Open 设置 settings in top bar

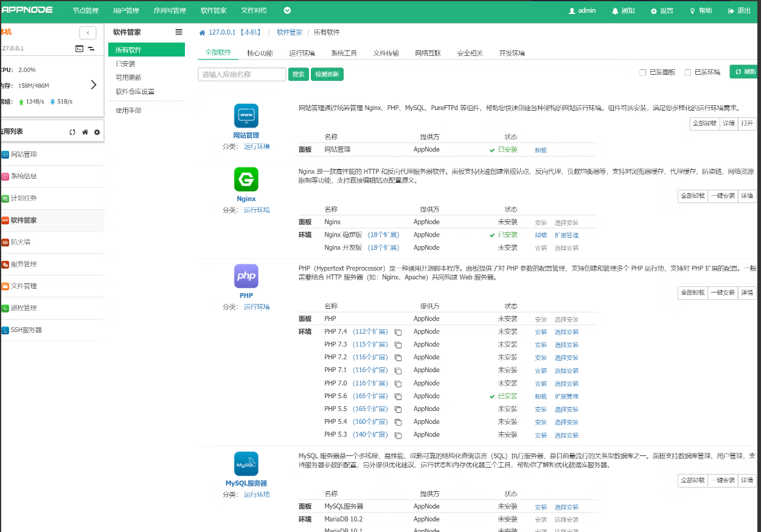pos(662,11)
